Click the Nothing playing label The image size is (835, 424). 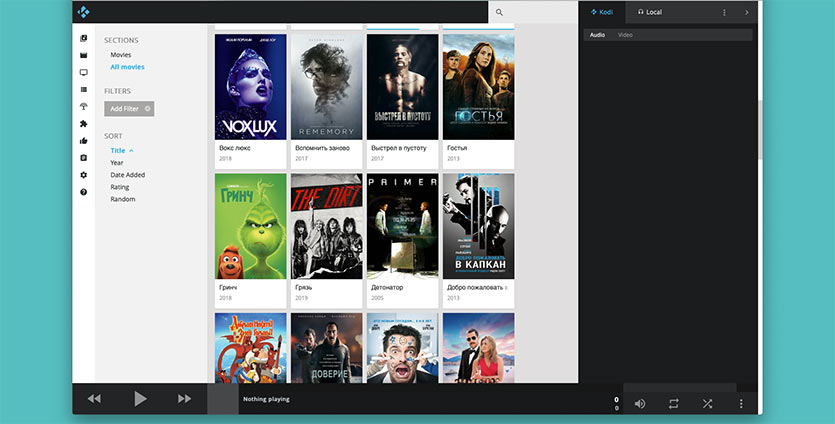click(x=266, y=399)
